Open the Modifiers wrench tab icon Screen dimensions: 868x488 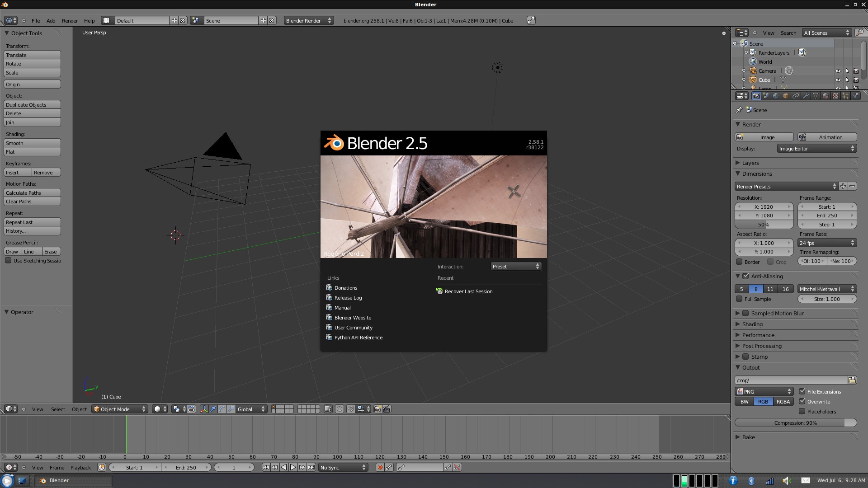tap(806, 96)
